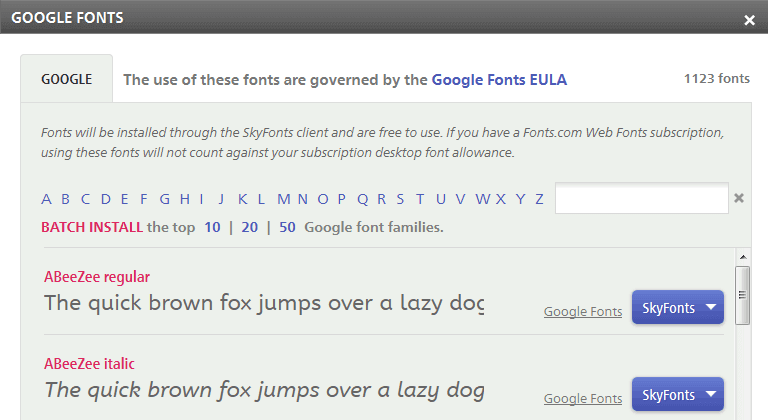Filter fonts by letter B
Image resolution: width=768 pixels, height=420 pixels.
(65, 199)
